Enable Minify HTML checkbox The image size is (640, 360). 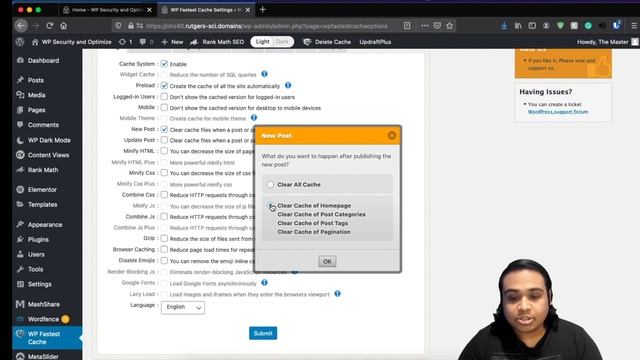[164, 151]
